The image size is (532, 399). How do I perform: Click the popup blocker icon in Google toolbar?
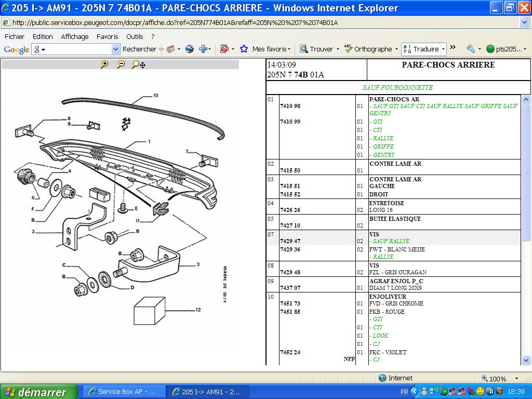[x=224, y=49]
